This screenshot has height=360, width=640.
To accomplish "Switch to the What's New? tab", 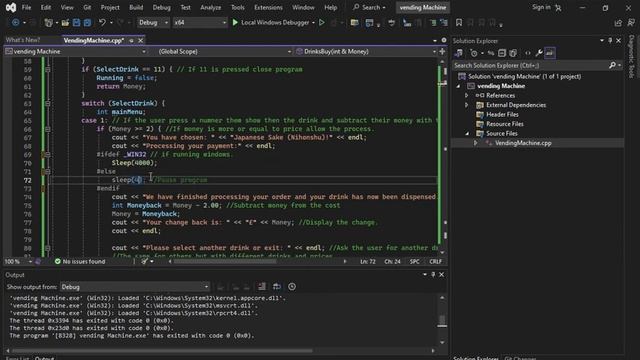I will [23, 40].
